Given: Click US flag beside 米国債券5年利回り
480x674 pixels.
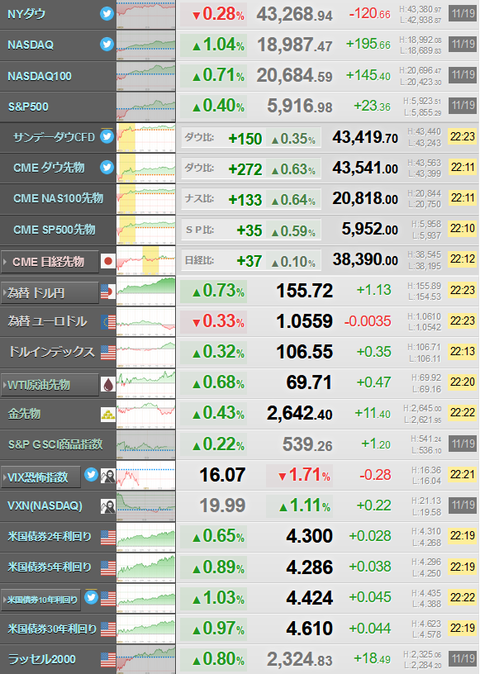Looking at the screenshot, I should 108,568.
